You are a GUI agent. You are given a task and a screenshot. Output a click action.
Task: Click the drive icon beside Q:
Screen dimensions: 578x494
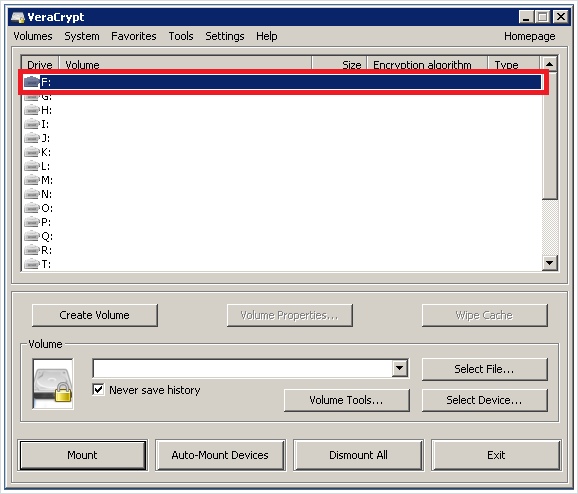click(32, 236)
